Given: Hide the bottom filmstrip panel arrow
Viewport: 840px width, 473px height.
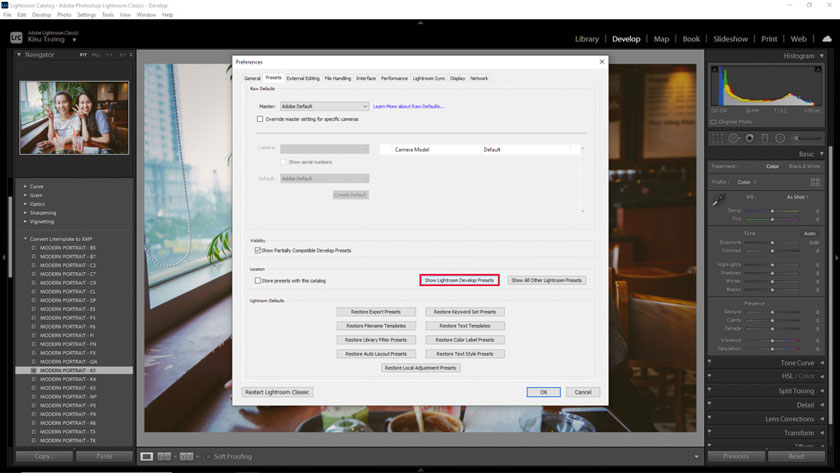Looking at the screenshot, I should point(420,469).
